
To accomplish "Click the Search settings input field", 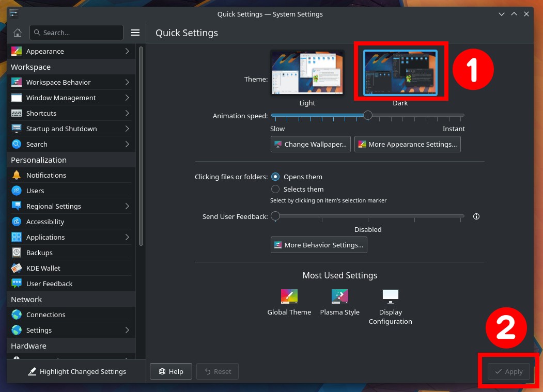I will pos(76,33).
